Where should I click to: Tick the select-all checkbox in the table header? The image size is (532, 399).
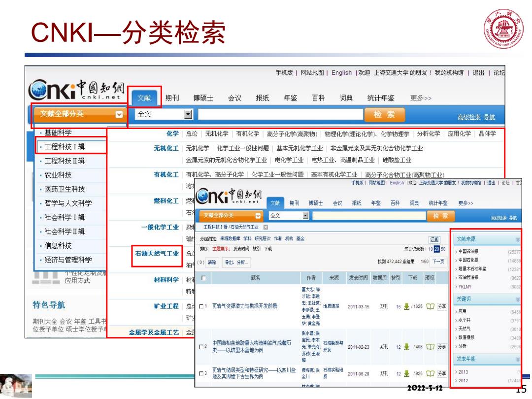[x=203, y=278]
